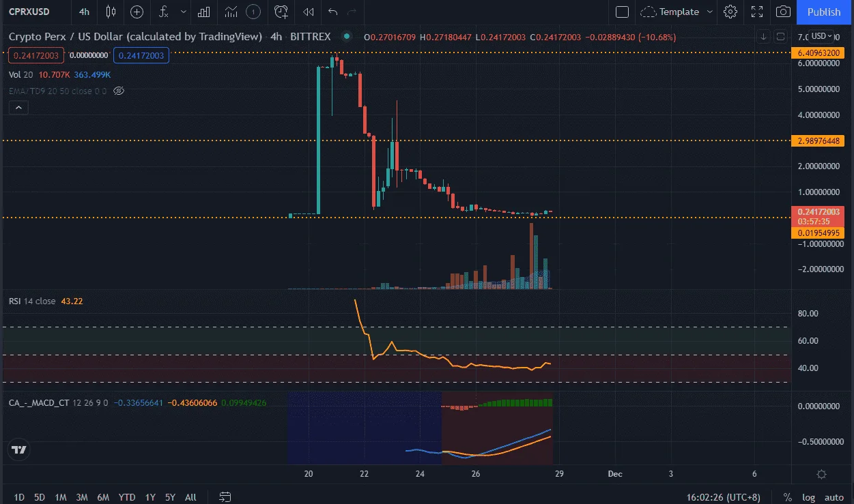Select the YTD time range

[126, 497]
